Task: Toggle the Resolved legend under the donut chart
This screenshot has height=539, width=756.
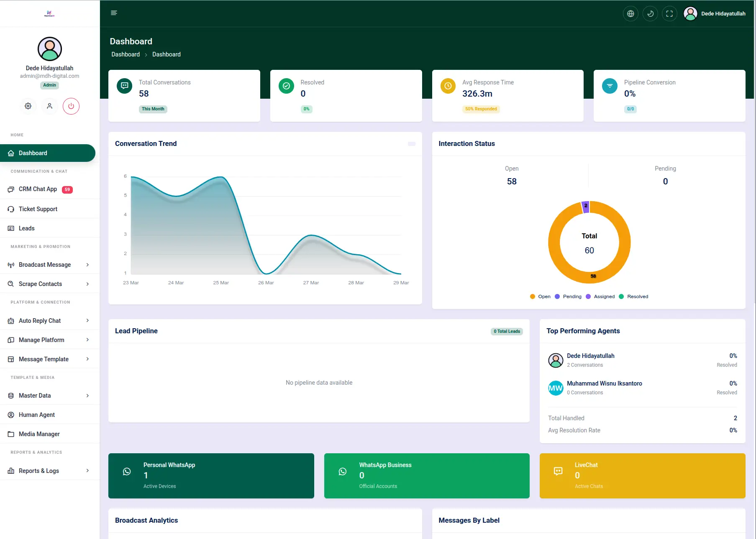Action: click(x=634, y=296)
